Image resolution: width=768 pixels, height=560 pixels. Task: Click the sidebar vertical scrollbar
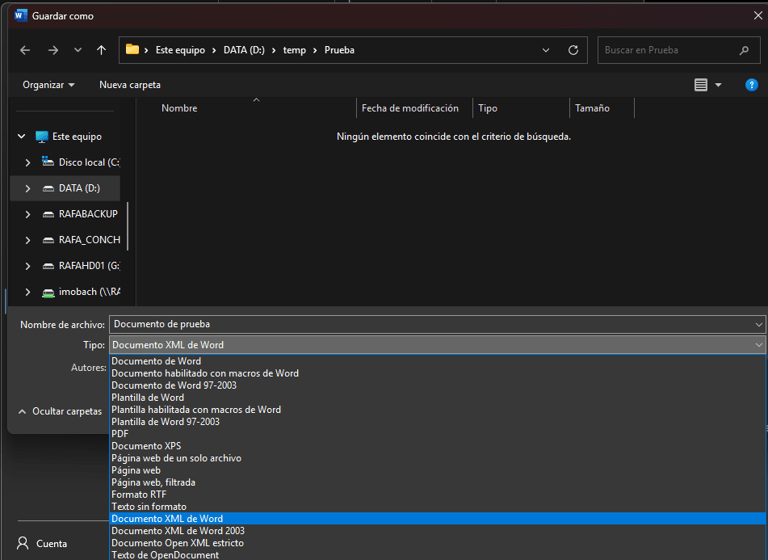coord(128,226)
